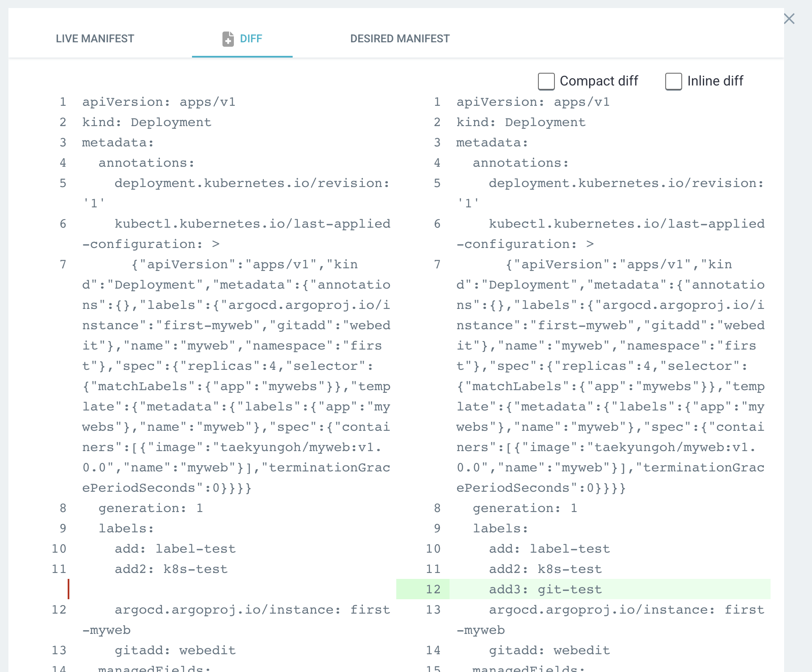Image resolution: width=812 pixels, height=672 pixels.
Task: Close the manifest diff panel
Action: [789, 19]
